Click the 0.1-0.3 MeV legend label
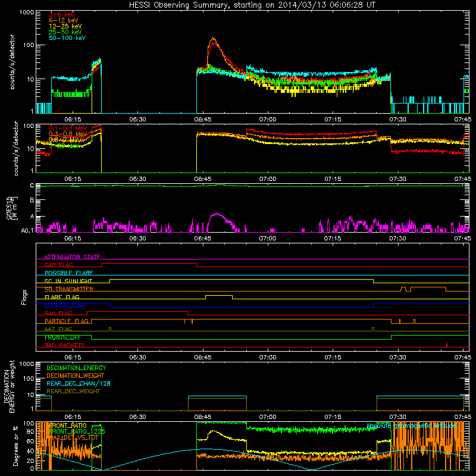Image resolution: width=476 pixels, height=476 pixels. [68, 128]
